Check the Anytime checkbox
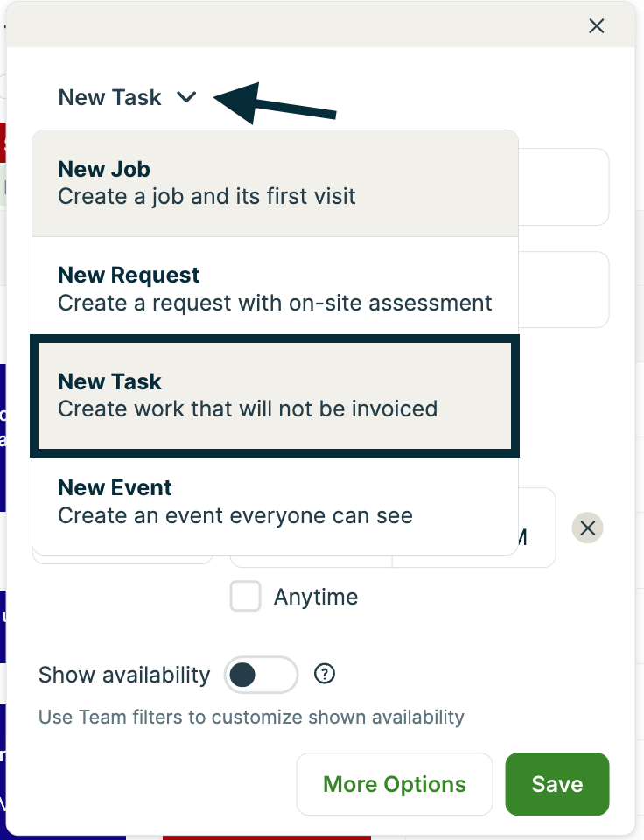644x840 pixels. click(x=246, y=597)
